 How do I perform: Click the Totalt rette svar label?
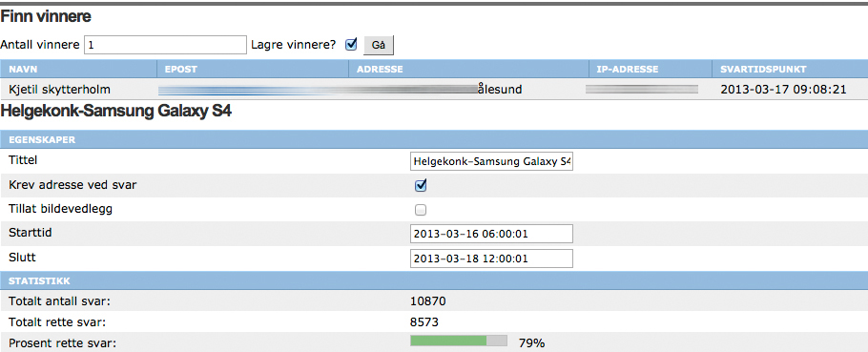coord(57,322)
